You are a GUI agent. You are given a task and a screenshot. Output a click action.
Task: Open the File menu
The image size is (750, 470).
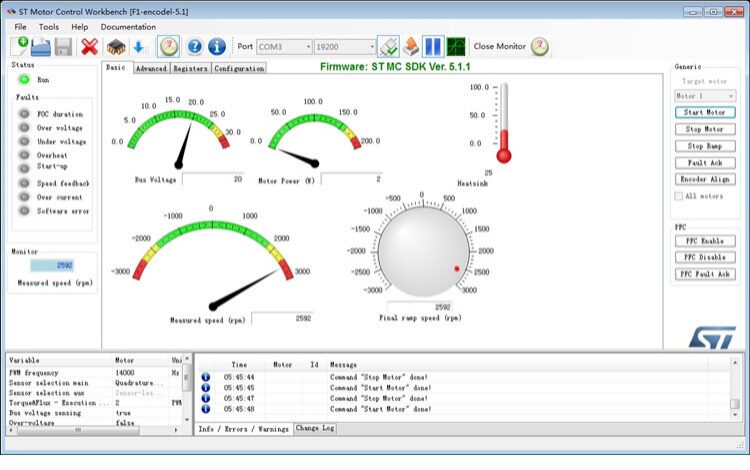pos(21,27)
